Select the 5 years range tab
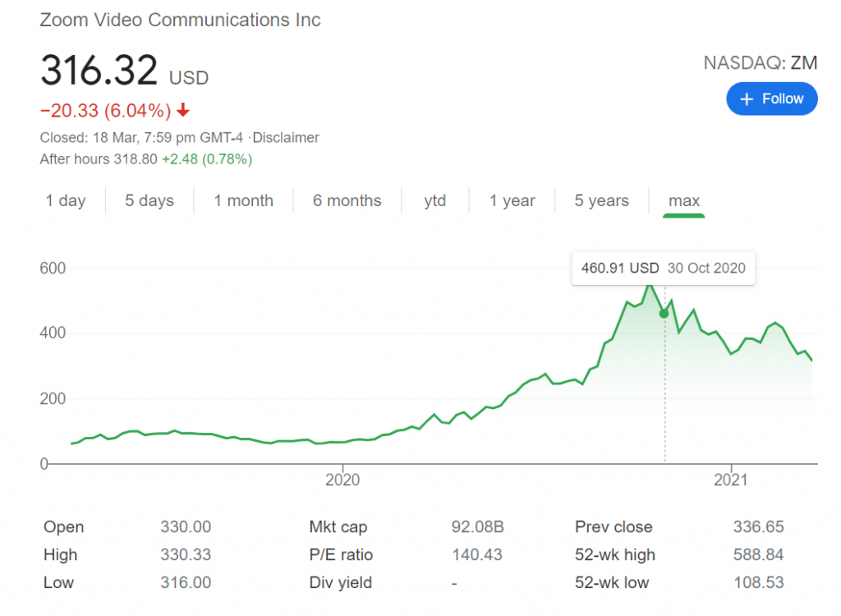Screen dimensions: 841x616 [602, 200]
